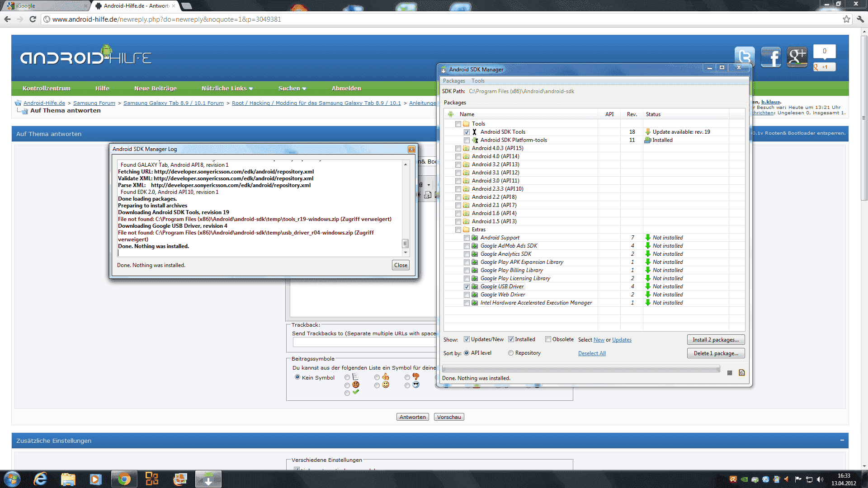Launch Internet Explorer from taskbar
868x488 pixels.
[x=41, y=479]
